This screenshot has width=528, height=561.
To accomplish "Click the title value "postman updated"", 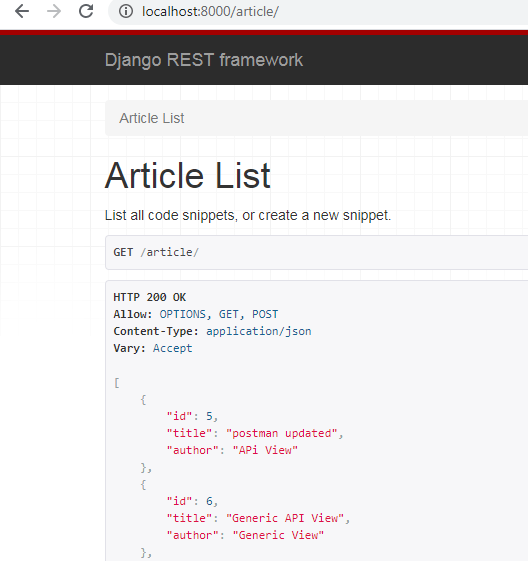I will tap(282, 433).
